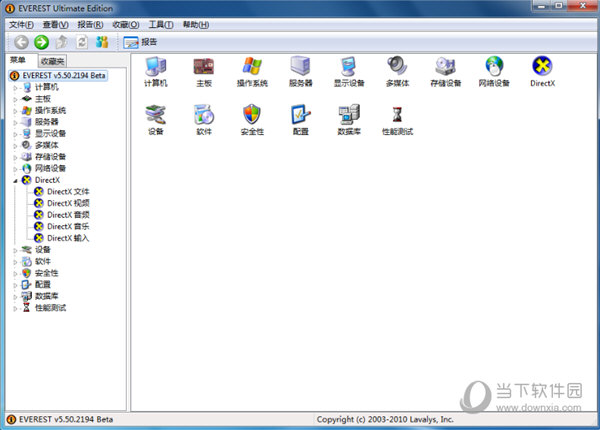Select the 设备 tree item
The width and height of the screenshot is (600, 430).
[42, 249]
